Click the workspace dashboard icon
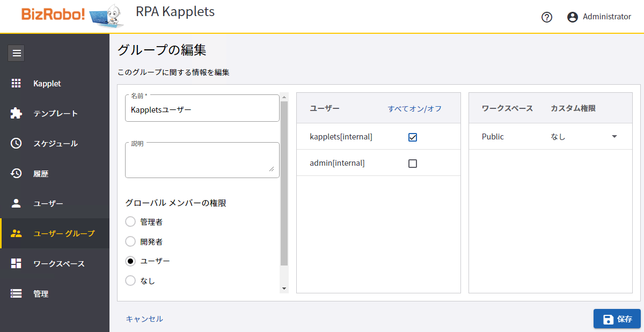Screen dimensions: 644x332 click(x=16, y=263)
